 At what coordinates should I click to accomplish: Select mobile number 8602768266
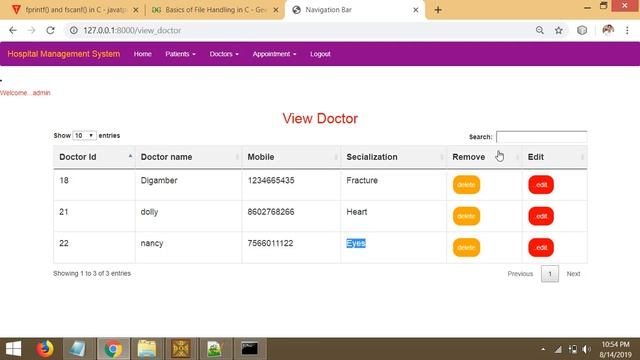(271, 212)
